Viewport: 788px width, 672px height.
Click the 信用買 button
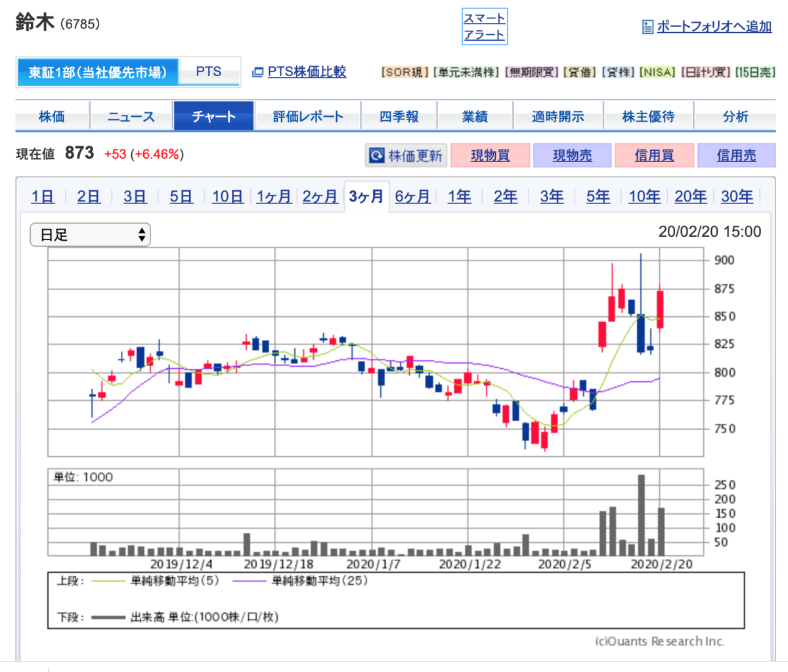coord(654,156)
